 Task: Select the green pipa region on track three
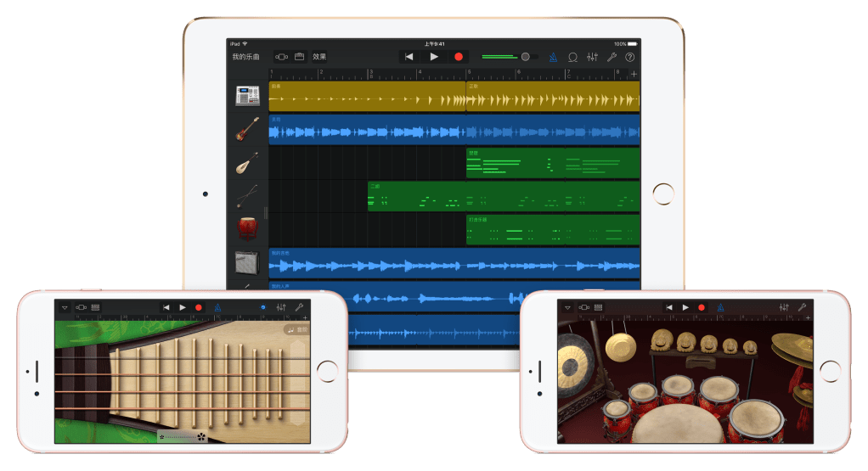point(553,163)
